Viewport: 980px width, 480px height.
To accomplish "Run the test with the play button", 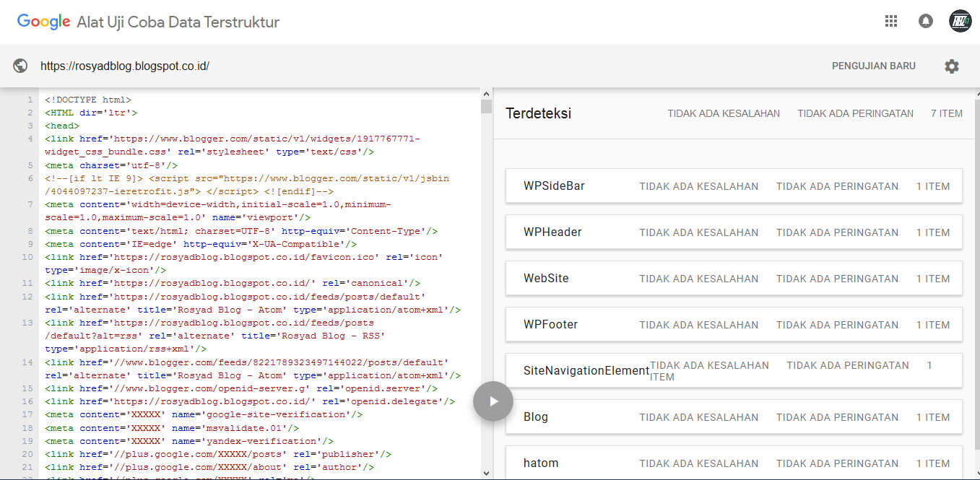I will 493,401.
